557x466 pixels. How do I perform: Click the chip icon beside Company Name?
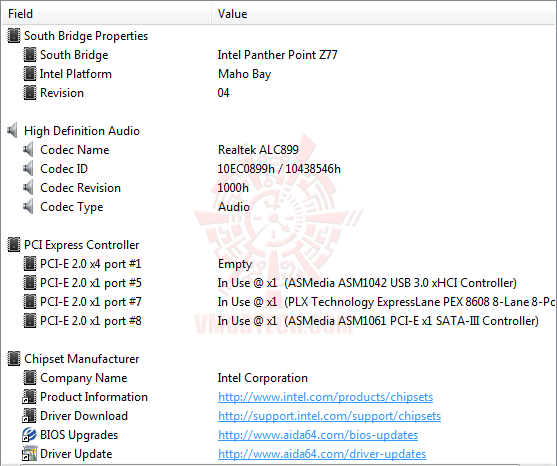pos(30,378)
